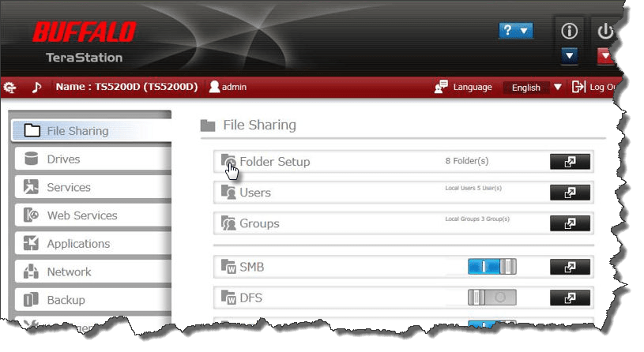Screen dimensions: 644x352
Task: Click the Network icon in sidebar
Action: 31,271
